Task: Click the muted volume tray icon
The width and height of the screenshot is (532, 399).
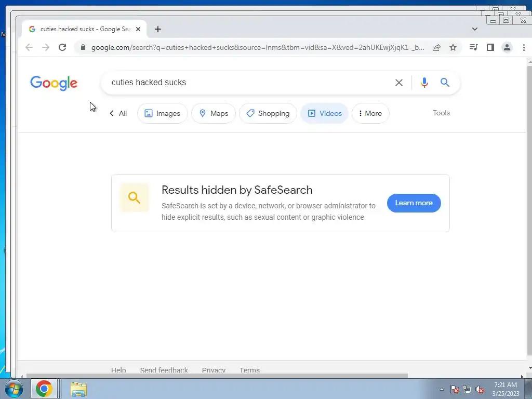Action: coord(480,389)
